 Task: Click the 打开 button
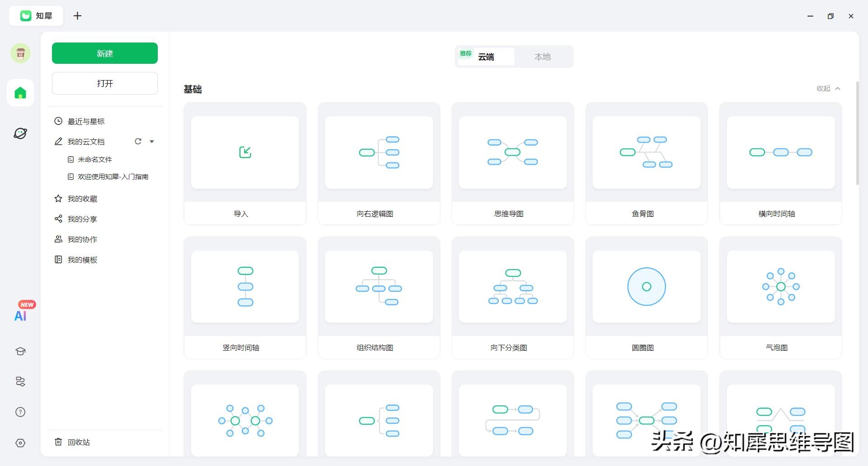(x=105, y=83)
